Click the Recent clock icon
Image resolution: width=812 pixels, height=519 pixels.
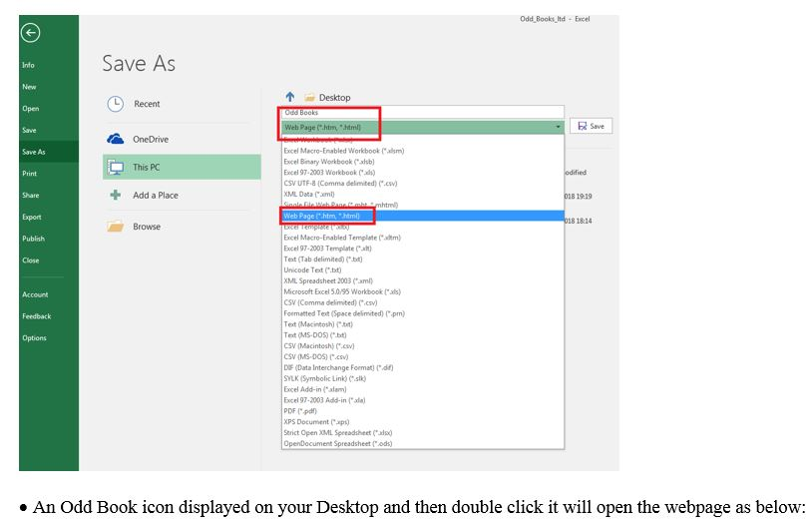tap(116, 104)
